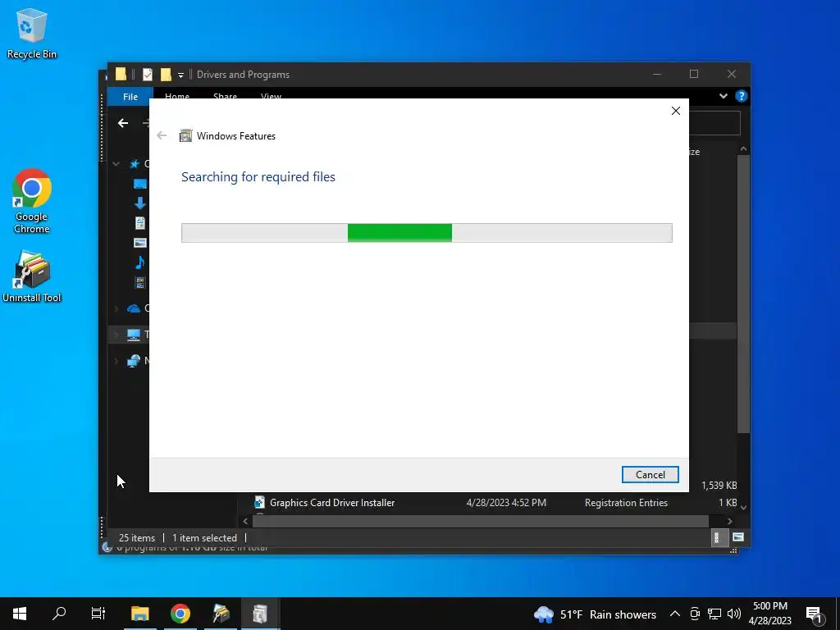Click the back arrow in Windows Features
The height and width of the screenshot is (630, 840).
[162, 135]
